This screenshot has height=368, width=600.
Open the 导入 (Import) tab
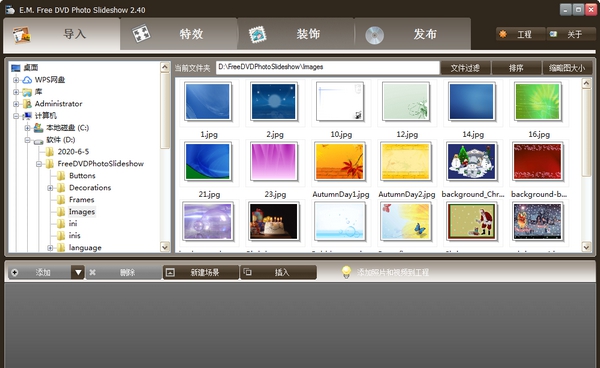click(x=62, y=34)
